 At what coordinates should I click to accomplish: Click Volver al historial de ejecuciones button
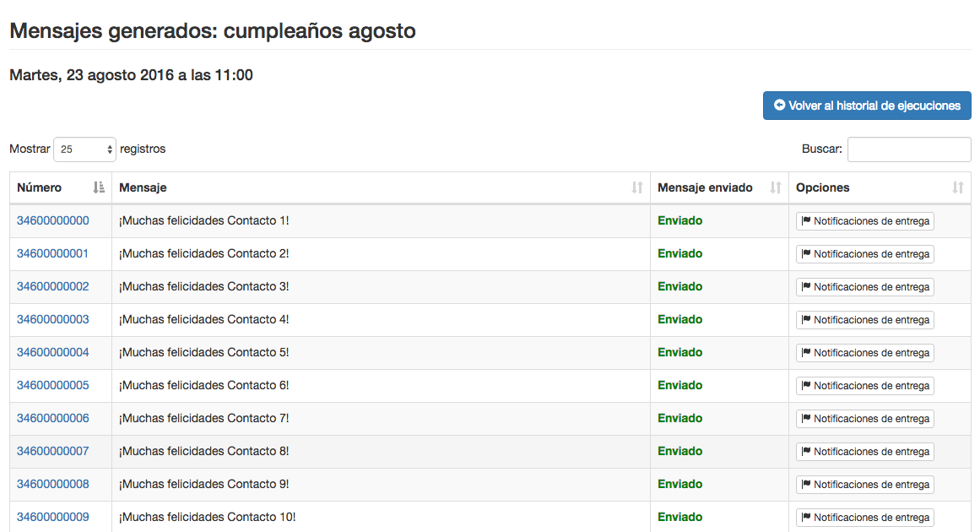[867, 106]
